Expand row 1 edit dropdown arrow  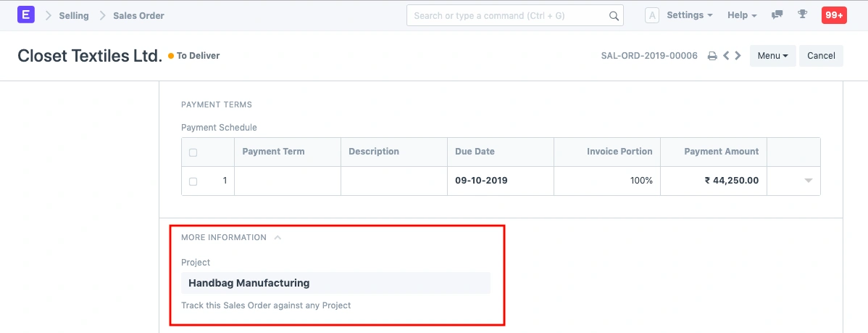tap(809, 181)
